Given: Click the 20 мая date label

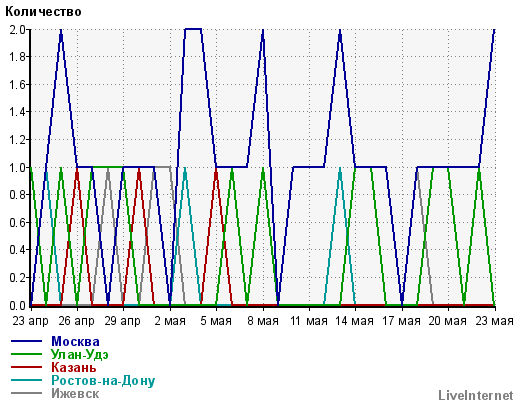Looking at the screenshot, I should [x=447, y=321].
